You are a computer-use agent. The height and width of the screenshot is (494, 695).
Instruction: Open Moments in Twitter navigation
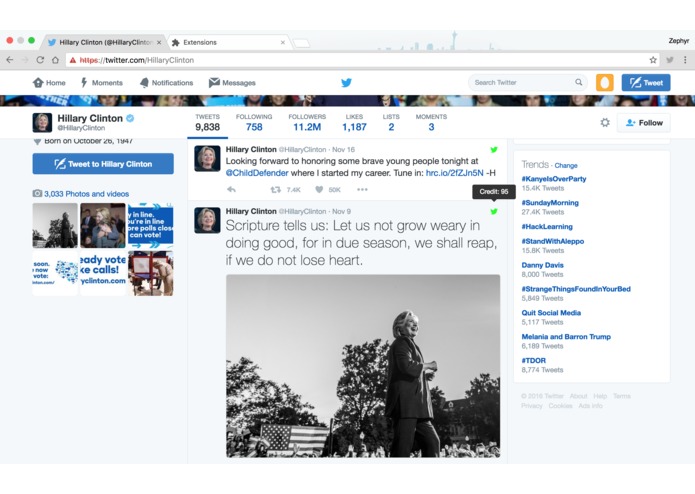pos(102,83)
